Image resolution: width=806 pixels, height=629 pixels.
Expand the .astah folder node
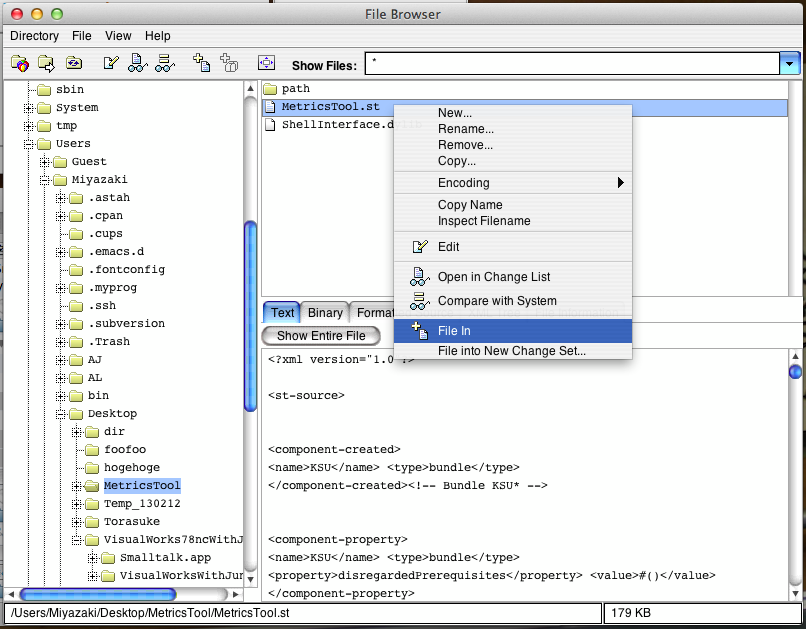[x=61, y=198]
